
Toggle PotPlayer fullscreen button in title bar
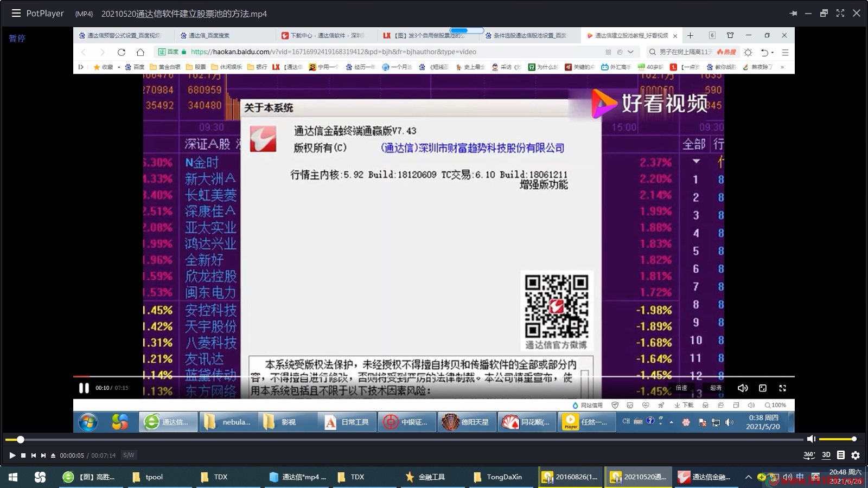pyautogui.click(x=840, y=13)
